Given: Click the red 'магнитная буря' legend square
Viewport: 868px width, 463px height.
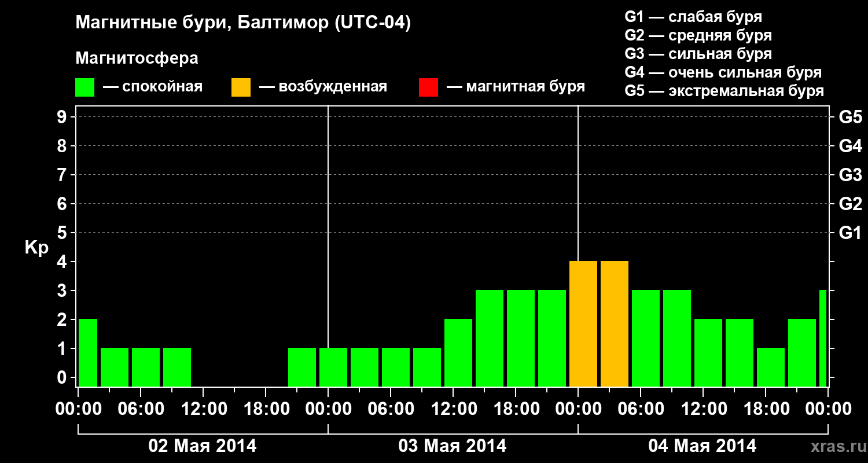Looking at the screenshot, I should [x=428, y=87].
